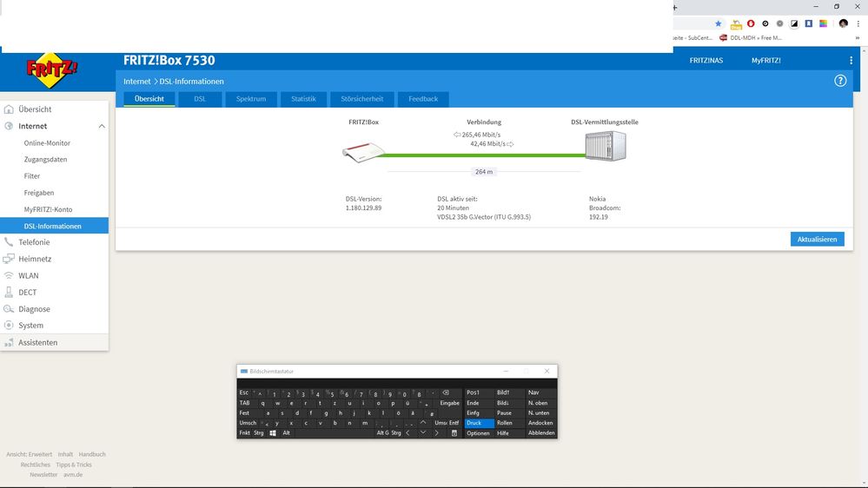Click the rainbow color extension icon
Viewport: 868px width, 488px height.
pyautogui.click(x=823, y=23)
